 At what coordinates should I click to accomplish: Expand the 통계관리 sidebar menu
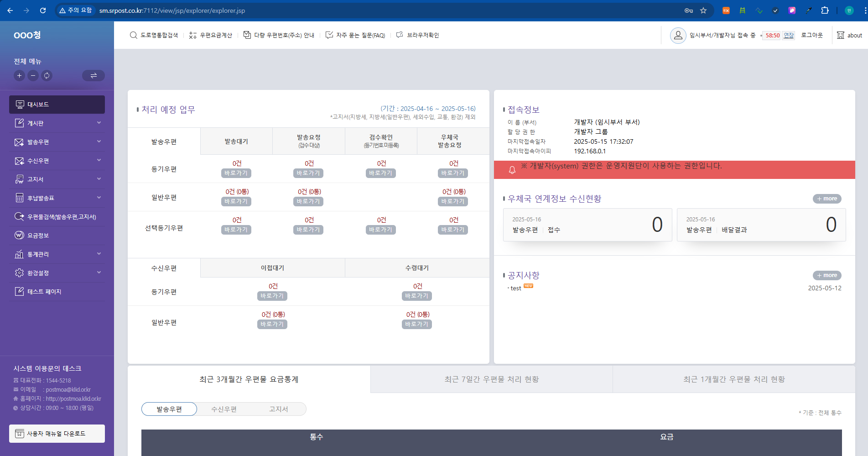(99, 254)
